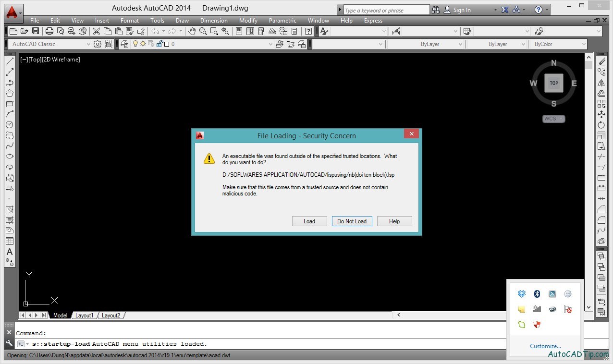Viewport: 613px width, 364px height.
Task: Click the New drawing icon
Action: [13, 31]
